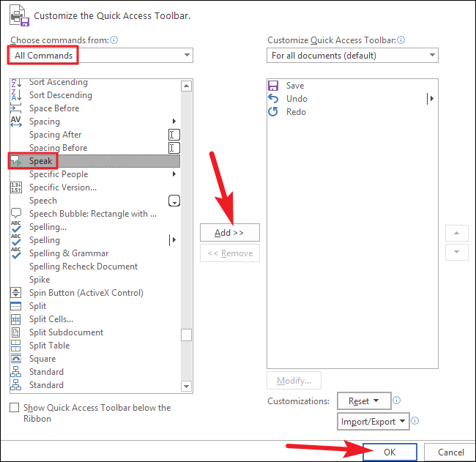This screenshot has width=476, height=462.
Task: Click the commands list scrollbar down arrow
Action: tap(186, 387)
